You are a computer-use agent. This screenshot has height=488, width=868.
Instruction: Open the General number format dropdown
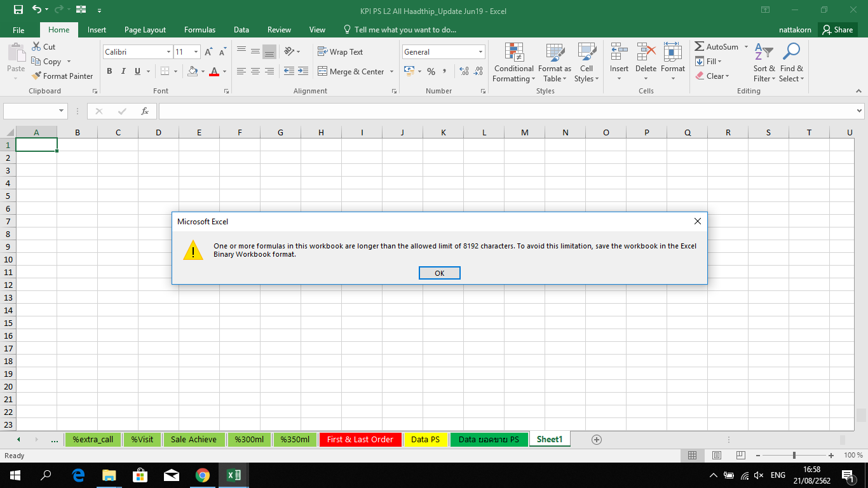click(x=480, y=52)
